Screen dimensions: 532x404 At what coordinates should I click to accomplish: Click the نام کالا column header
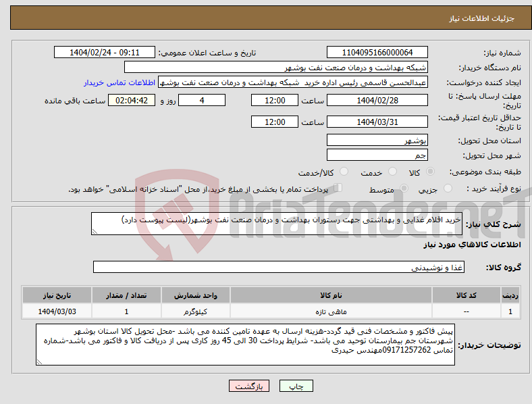pyautogui.click(x=331, y=295)
